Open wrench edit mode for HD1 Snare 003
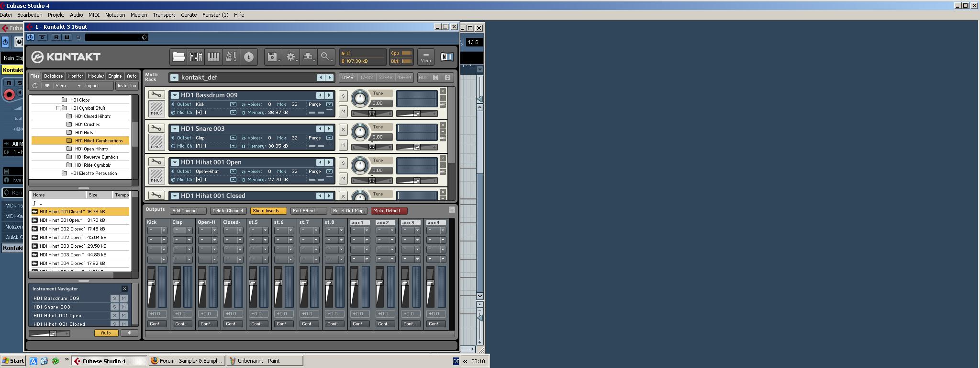980x368 pixels. [156, 128]
